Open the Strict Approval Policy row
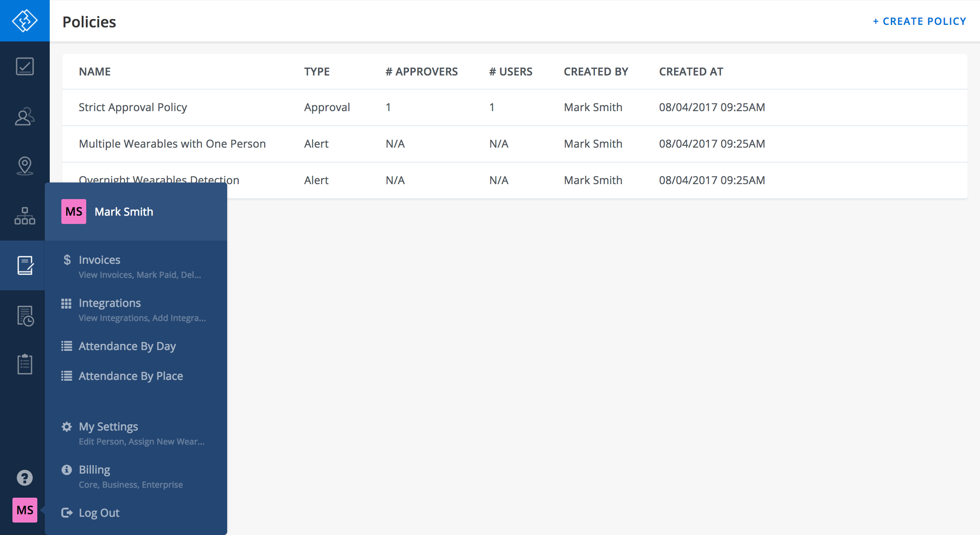The image size is (980, 535). (133, 107)
